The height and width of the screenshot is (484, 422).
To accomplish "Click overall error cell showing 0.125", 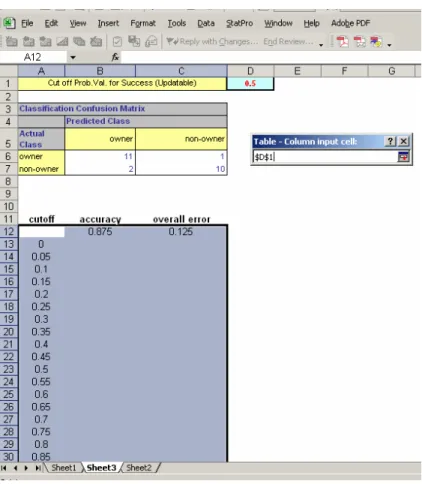I will click(181, 231).
